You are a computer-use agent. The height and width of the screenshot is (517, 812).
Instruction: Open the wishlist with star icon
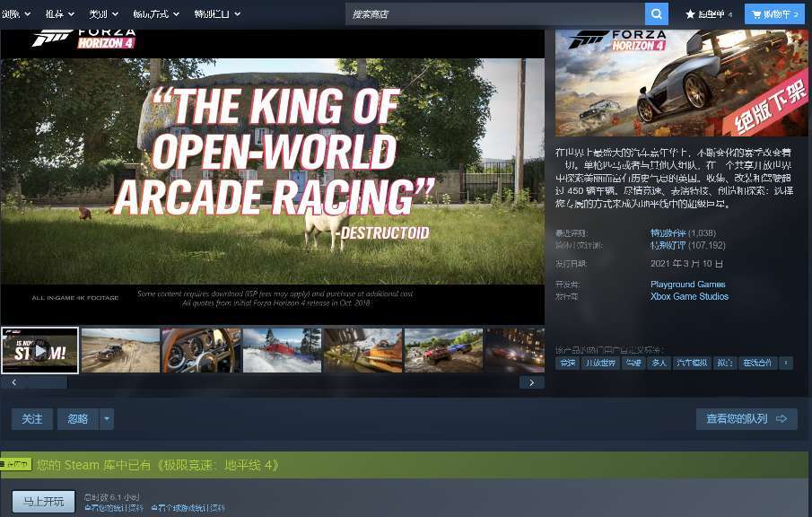(709, 14)
